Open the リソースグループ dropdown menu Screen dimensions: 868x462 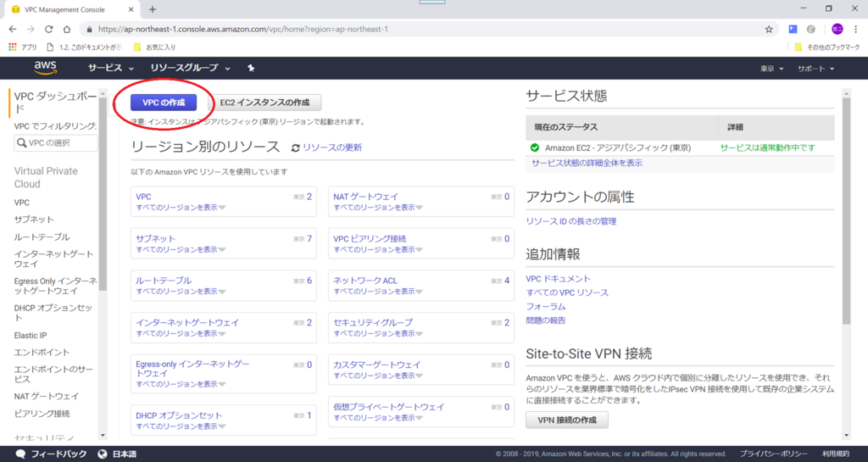190,68
